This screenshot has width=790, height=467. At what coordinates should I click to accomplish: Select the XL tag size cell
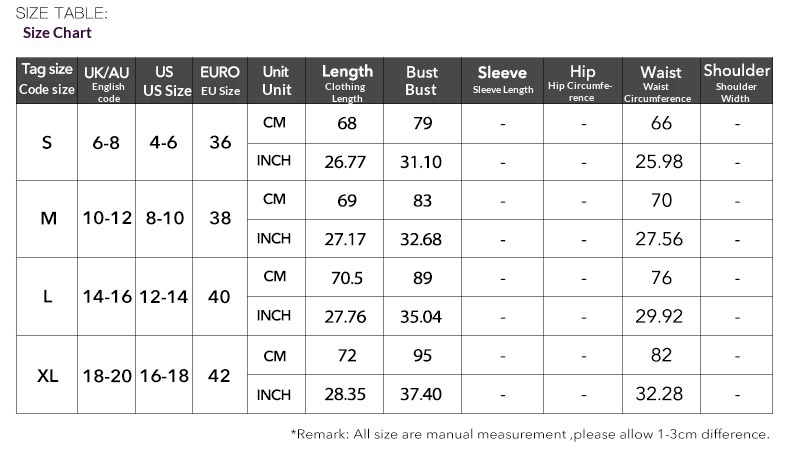tap(47, 376)
